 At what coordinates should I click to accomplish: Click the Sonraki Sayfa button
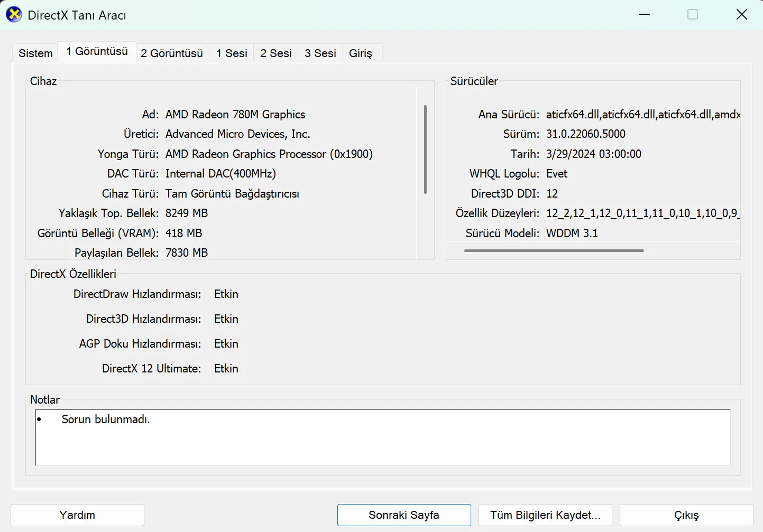[404, 515]
